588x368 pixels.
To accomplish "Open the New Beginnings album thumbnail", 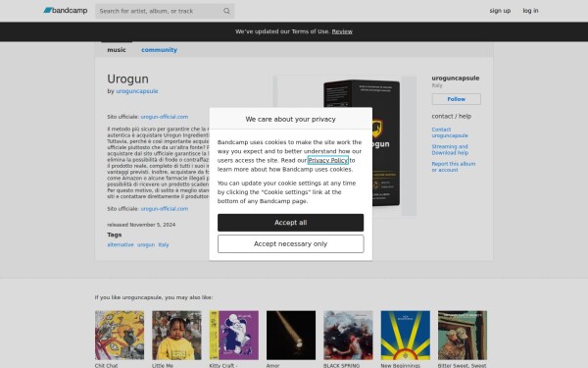I will pyautogui.click(x=406, y=336).
